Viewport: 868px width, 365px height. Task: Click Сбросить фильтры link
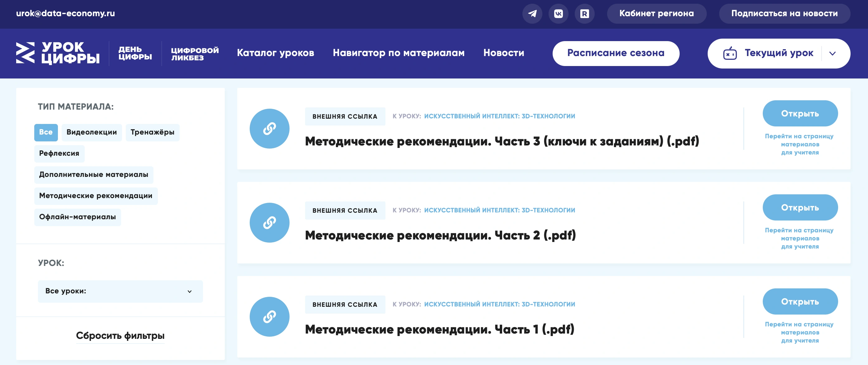tap(120, 336)
